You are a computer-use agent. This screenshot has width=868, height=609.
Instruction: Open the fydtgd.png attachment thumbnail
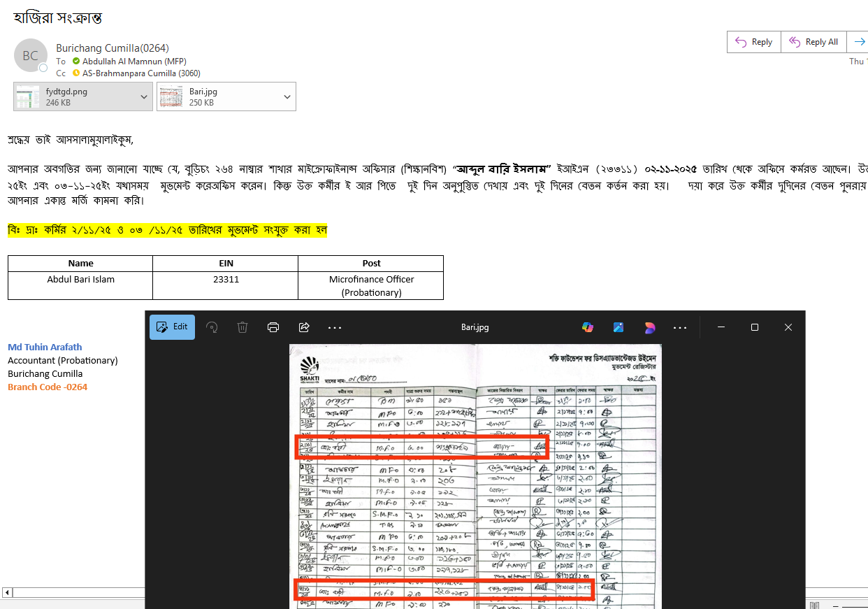coord(29,96)
